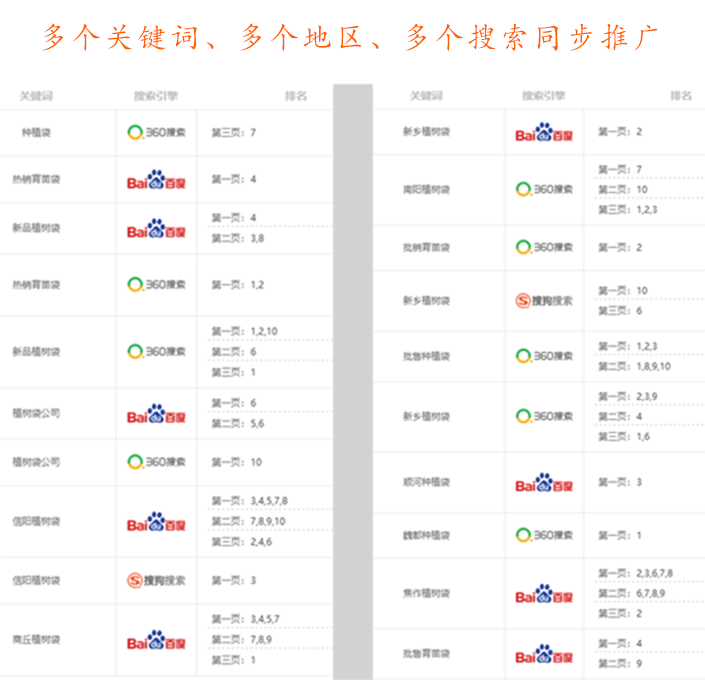Click the Baidu logo in the 新乡植树袋 row
Image resolution: width=705 pixels, height=680 pixels.
tap(544, 132)
